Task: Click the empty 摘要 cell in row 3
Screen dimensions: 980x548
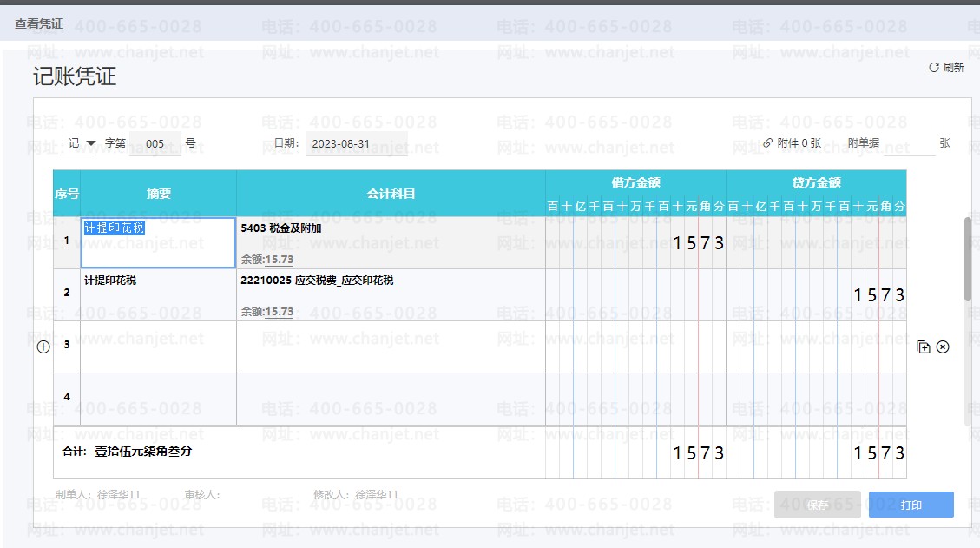Action: (x=157, y=347)
